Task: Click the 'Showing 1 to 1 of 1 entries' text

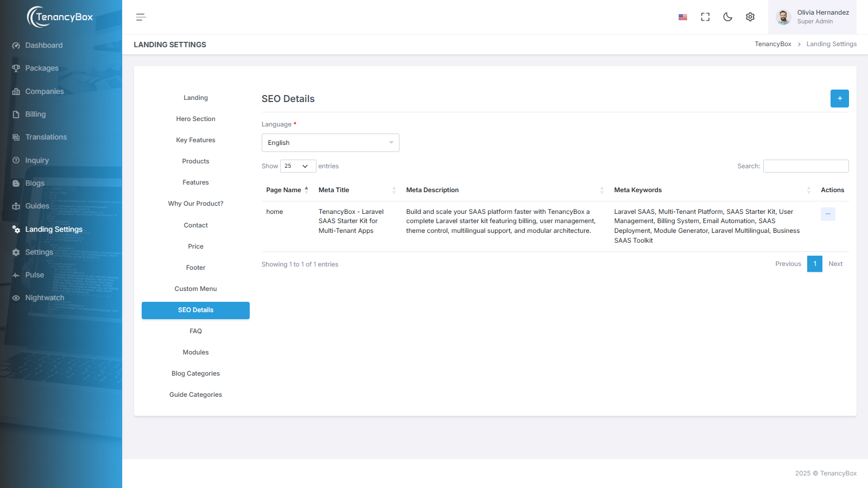Action: [x=300, y=264]
